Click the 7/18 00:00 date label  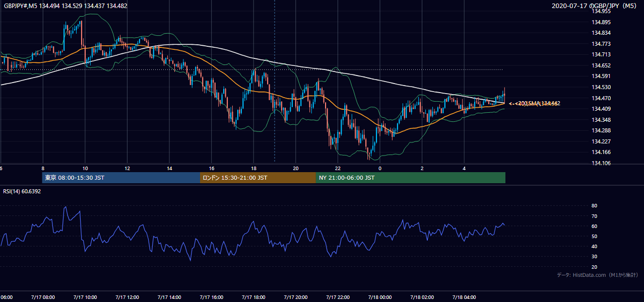(x=380, y=297)
